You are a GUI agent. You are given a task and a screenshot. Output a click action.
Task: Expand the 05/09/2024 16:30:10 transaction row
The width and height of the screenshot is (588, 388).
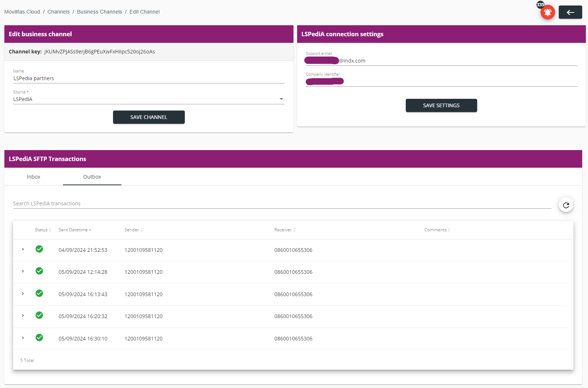point(23,338)
